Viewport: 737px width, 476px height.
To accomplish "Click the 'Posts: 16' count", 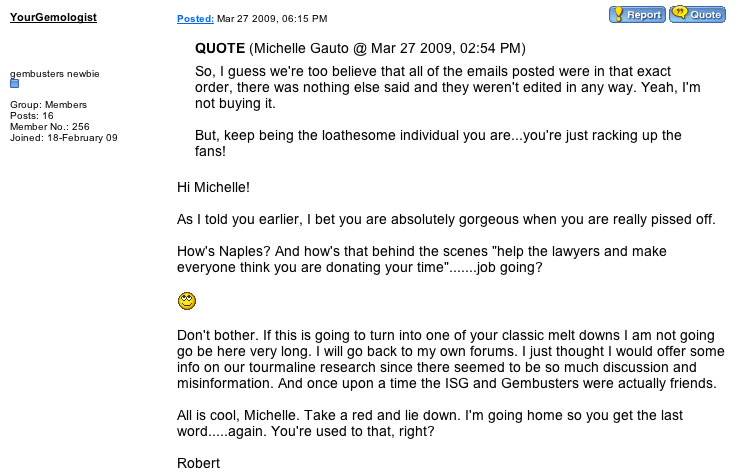I will point(31,116).
